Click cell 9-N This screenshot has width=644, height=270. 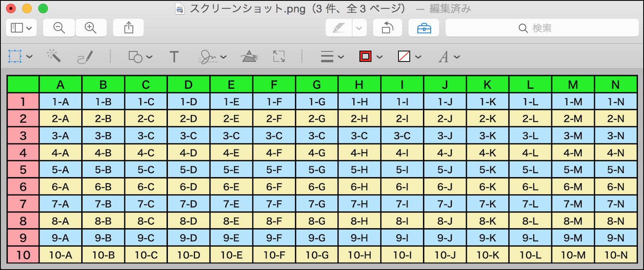pyautogui.click(x=616, y=238)
